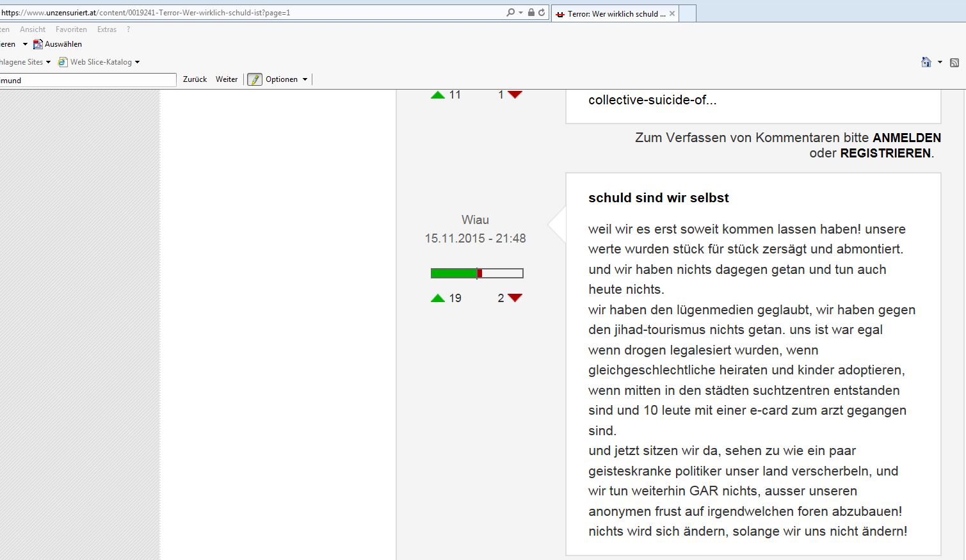966x560 pixels.
Task: Click the rating bar on Wiau's comment
Action: 477,273
